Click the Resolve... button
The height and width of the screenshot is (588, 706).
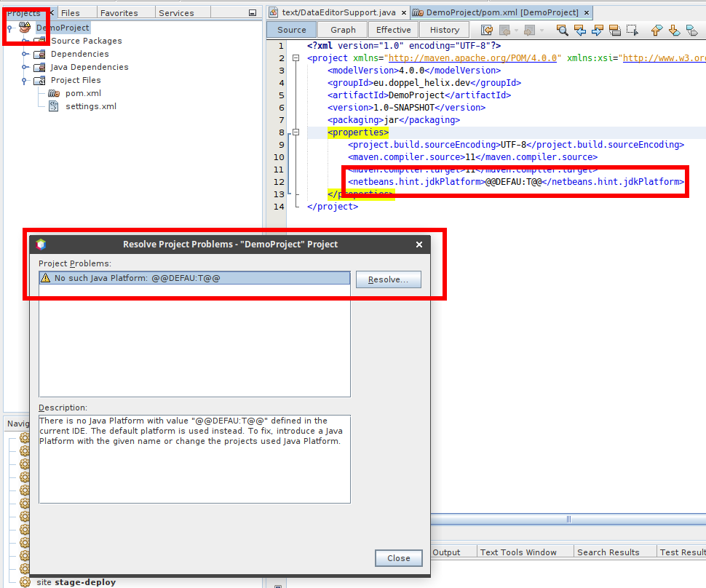point(389,279)
